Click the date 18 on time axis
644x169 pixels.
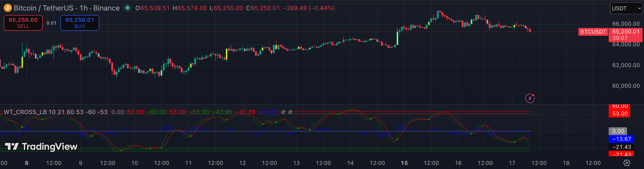tap(566, 163)
